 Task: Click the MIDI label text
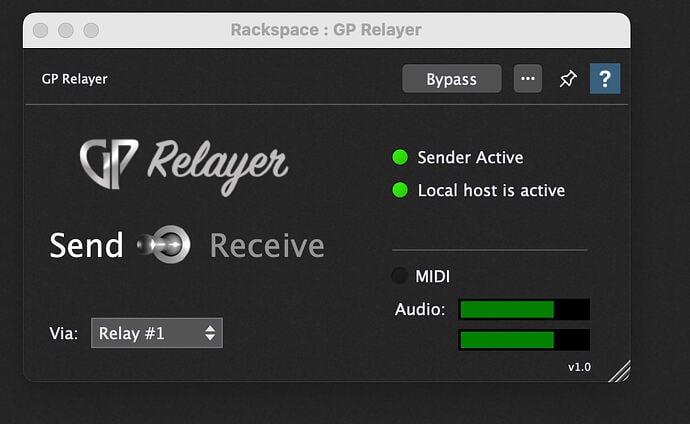(x=433, y=276)
